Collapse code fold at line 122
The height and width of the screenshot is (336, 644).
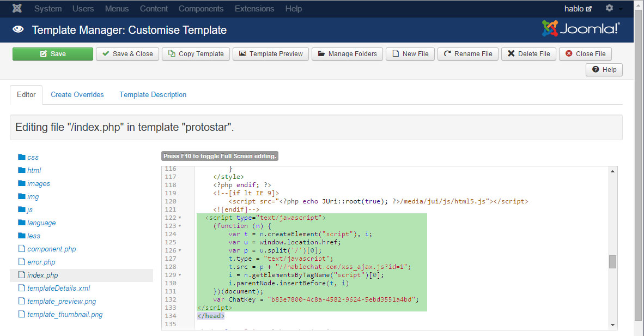[179, 218]
